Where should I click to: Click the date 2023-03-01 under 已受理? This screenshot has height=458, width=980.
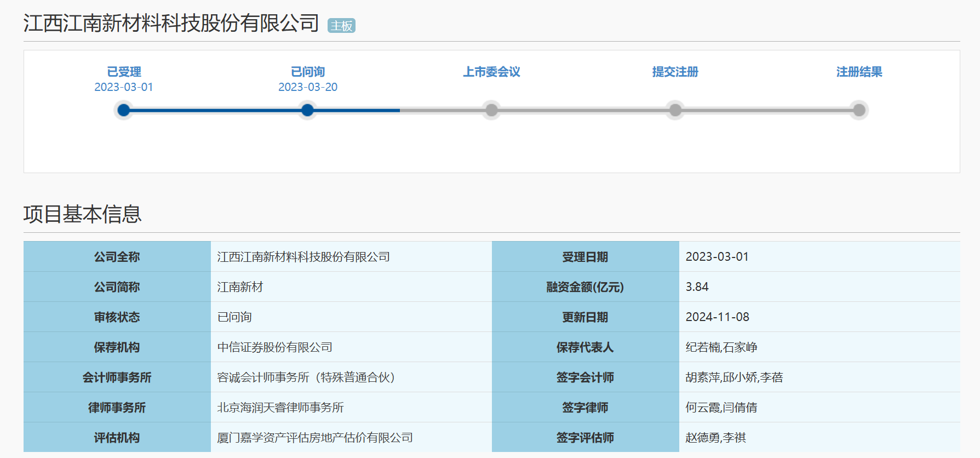pyautogui.click(x=124, y=87)
